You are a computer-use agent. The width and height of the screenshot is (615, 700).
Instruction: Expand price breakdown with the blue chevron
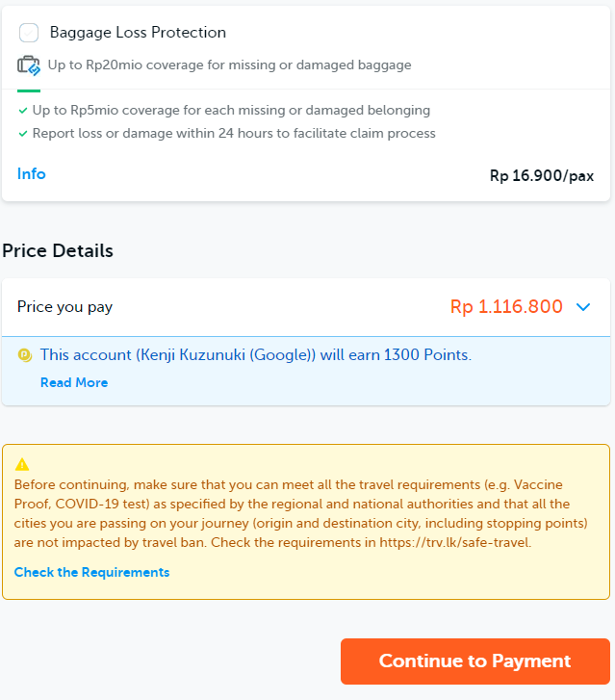[583, 307]
